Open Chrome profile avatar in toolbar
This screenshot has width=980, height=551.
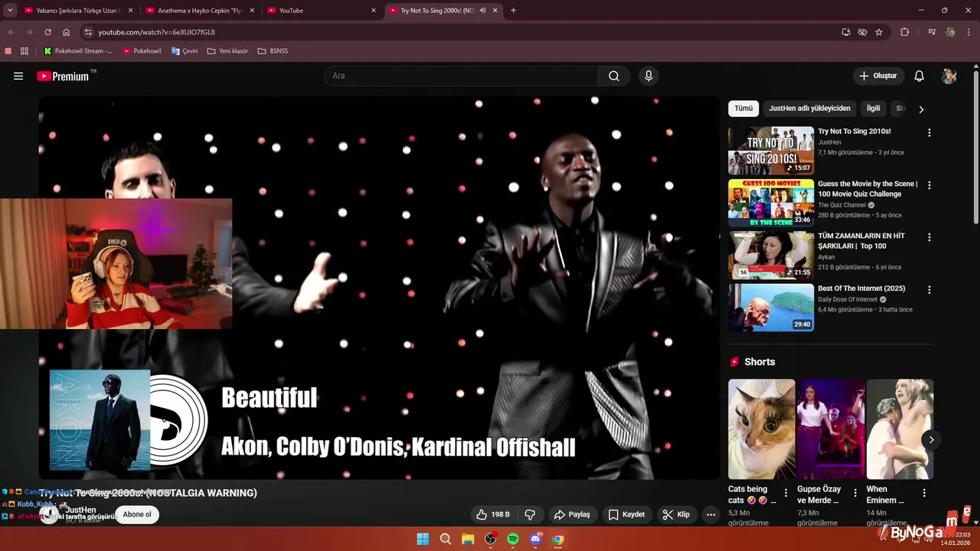(x=950, y=32)
